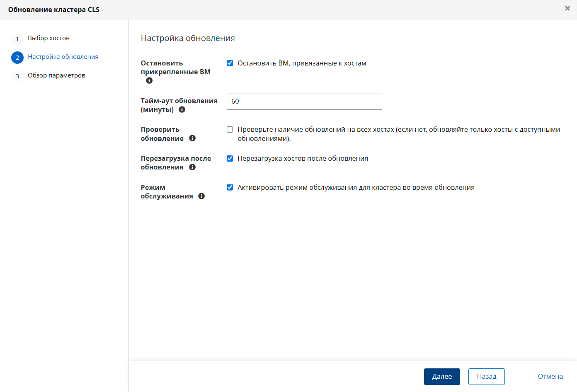Click info icon next to Проверить обновление

192,138
